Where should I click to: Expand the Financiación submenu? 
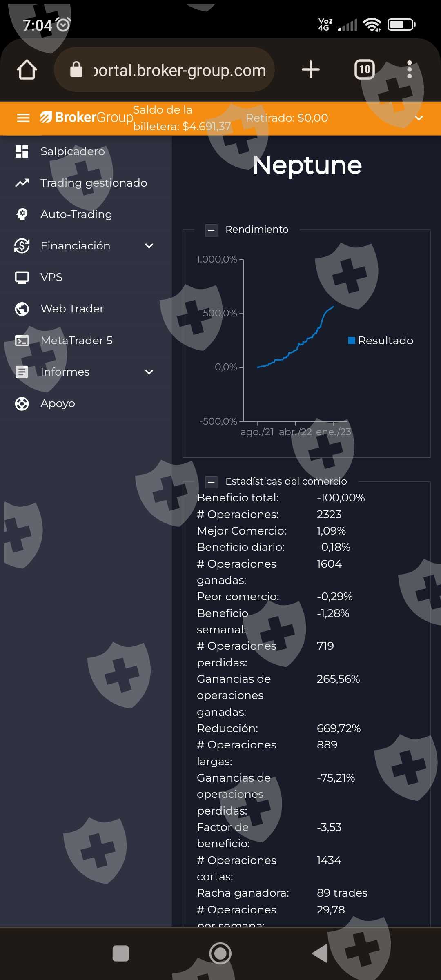pos(149,246)
